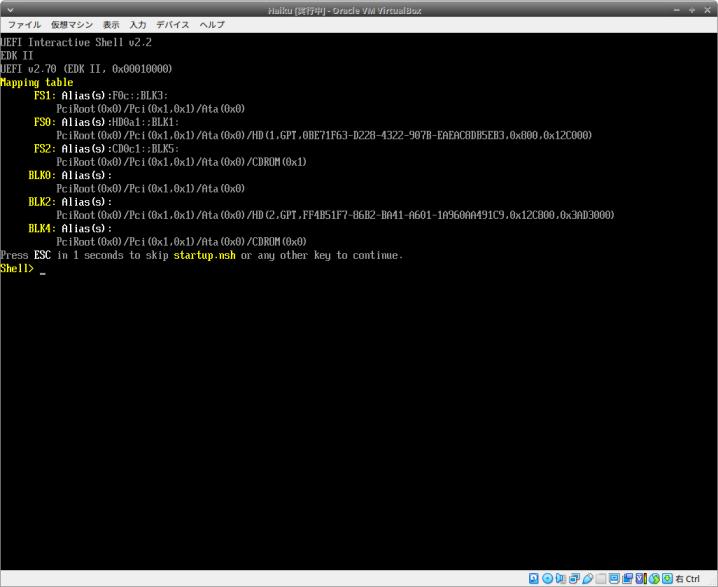
Task: Click the 'EDK II' line
Action: coord(17,56)
